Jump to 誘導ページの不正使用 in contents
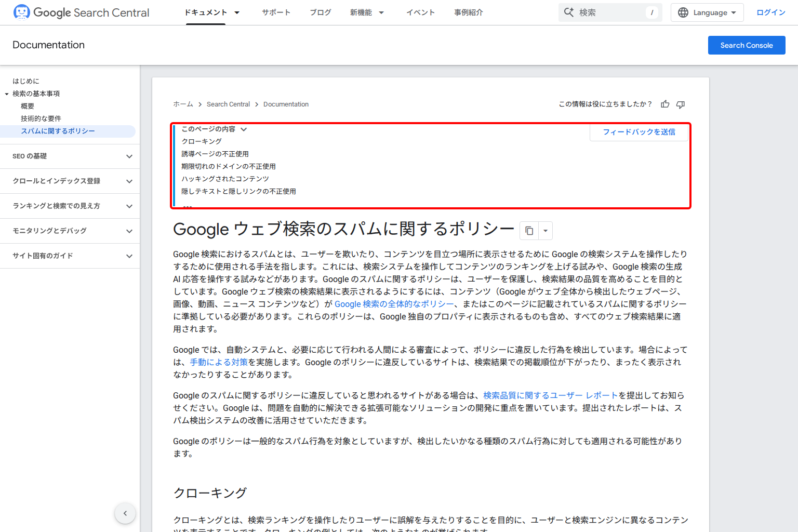Viewport: 798px width, 532px height. point(215,154)
